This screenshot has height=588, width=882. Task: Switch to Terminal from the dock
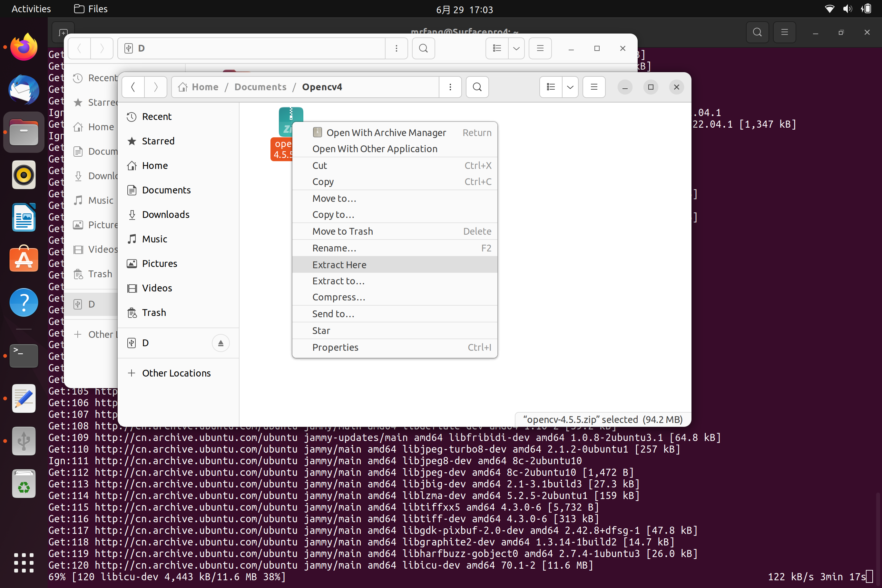(24, 356)
